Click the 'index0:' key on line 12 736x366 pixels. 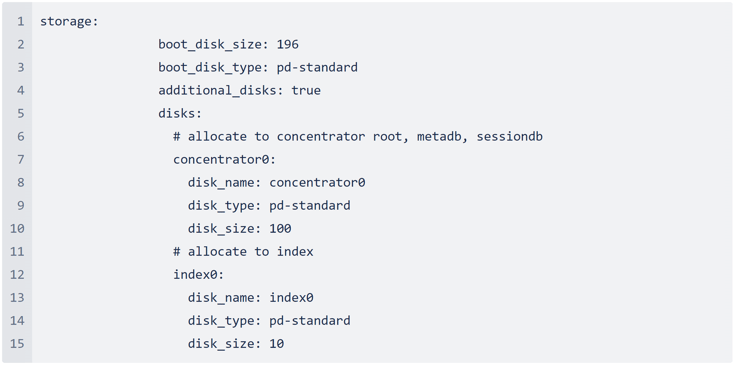(199, 274)
